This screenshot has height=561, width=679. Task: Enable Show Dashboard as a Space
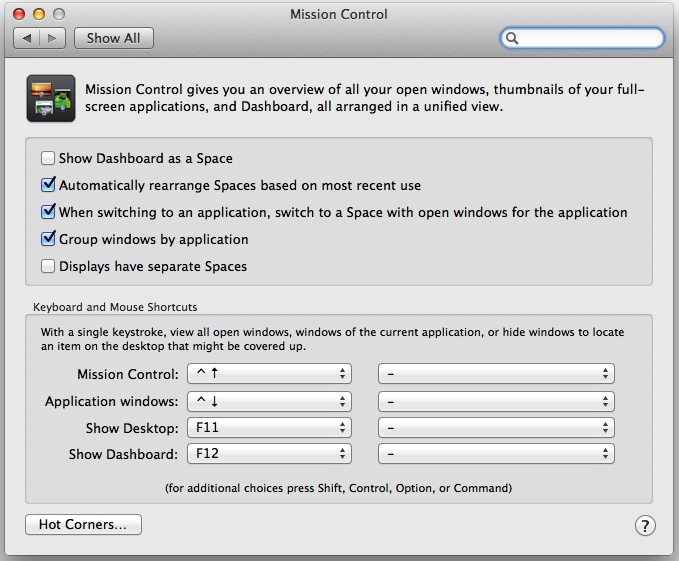click(48, 158)
